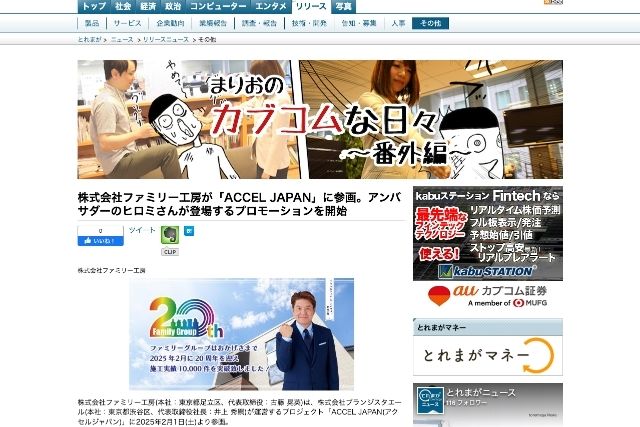Open the トップ tab in main navigation
The height and width of the screenshot is (427, 640).
click(92, 6)
